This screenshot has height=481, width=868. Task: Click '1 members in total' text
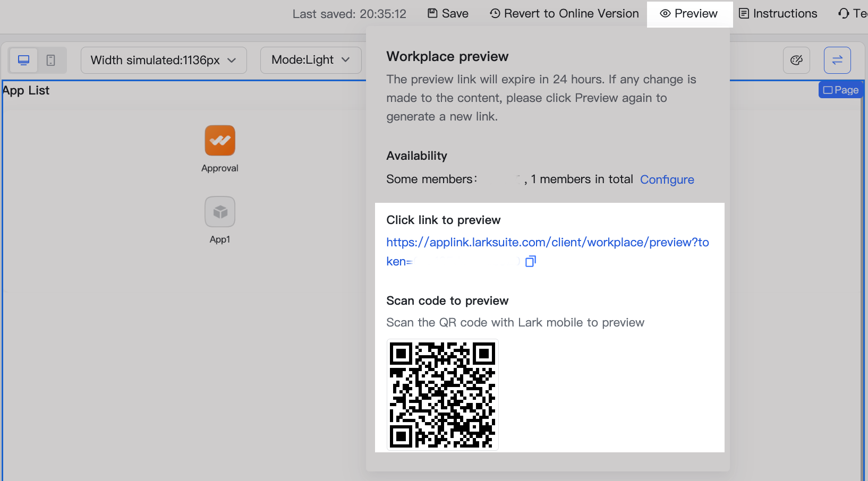coord(582,179)
